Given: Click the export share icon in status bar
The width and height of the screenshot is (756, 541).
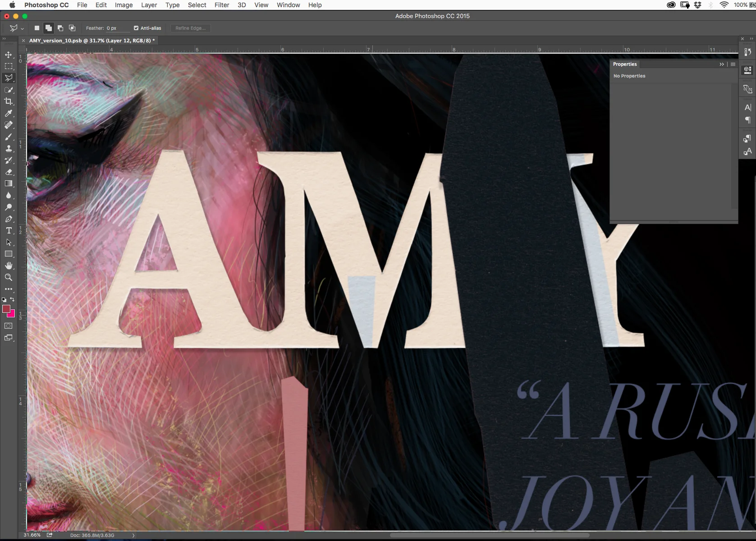Looking at the screenshot, I should [x=50, y=535].
